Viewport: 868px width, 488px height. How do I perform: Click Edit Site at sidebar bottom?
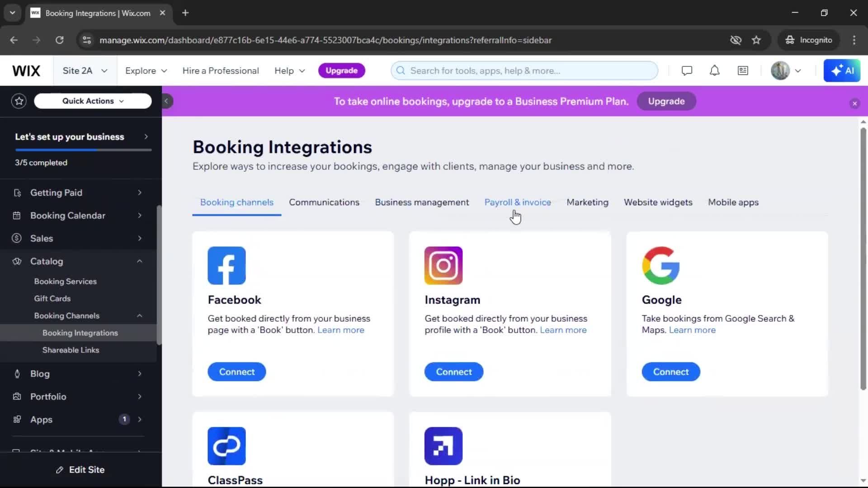(80, 470)
